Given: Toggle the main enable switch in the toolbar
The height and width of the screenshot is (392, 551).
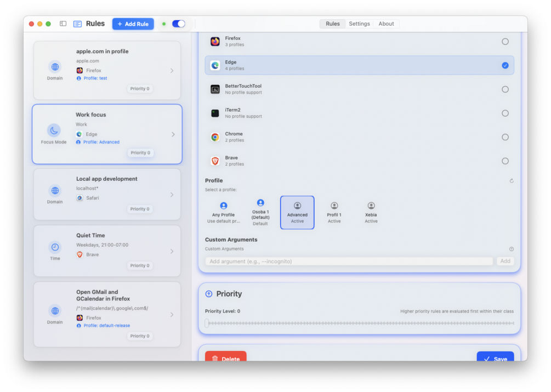Looking at the screenshot, I should pyautogui.click(x=179, y=24).
